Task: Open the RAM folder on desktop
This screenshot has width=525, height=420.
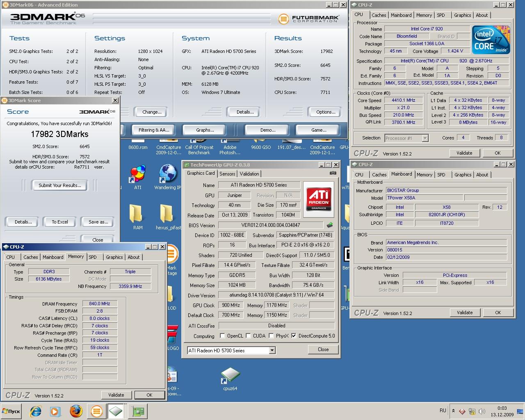Action: (x=138, y=217)
